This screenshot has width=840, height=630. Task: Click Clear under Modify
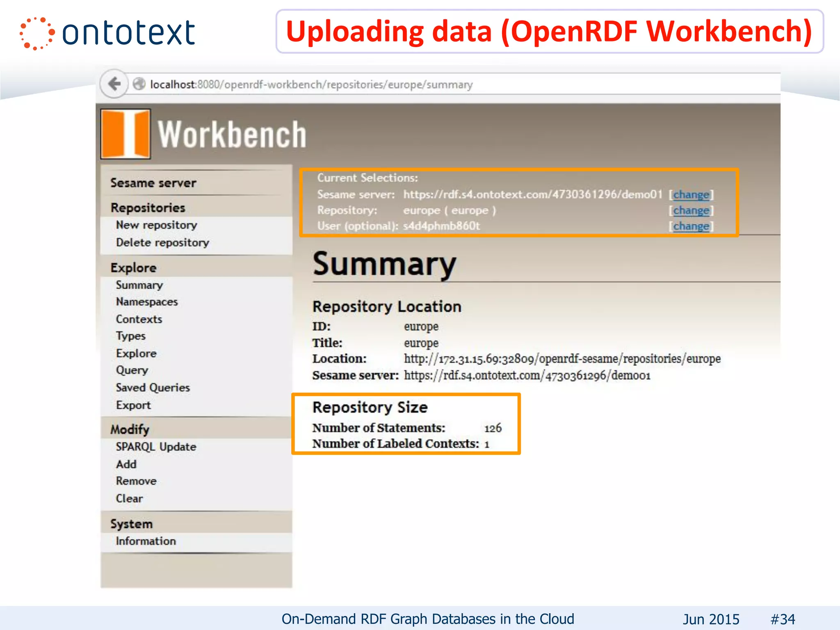130,499
